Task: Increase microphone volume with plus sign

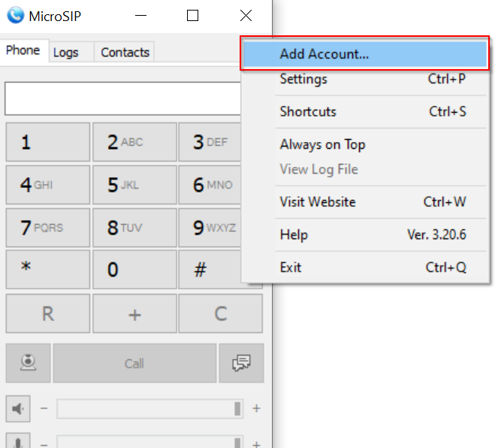Action: 256,444
